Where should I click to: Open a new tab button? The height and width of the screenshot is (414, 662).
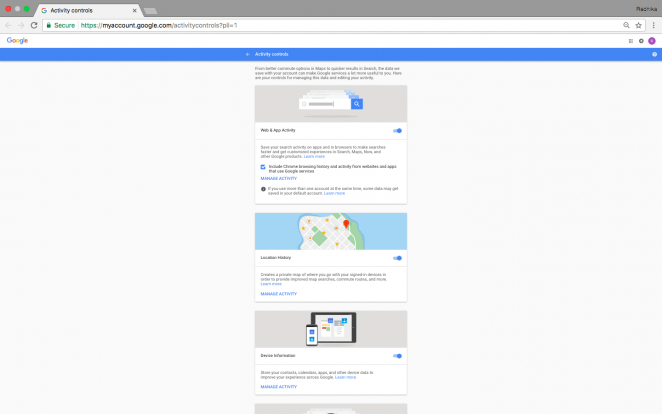pyautogui.click(x=150, y=11)
